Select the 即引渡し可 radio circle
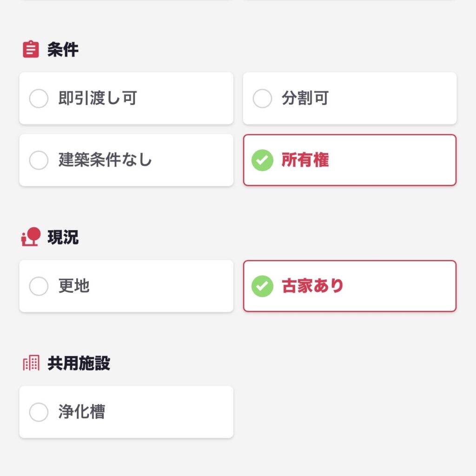Image resolution: width=476 pixels, height=476 pixels. pyautogui.click(x=39, y=99)
